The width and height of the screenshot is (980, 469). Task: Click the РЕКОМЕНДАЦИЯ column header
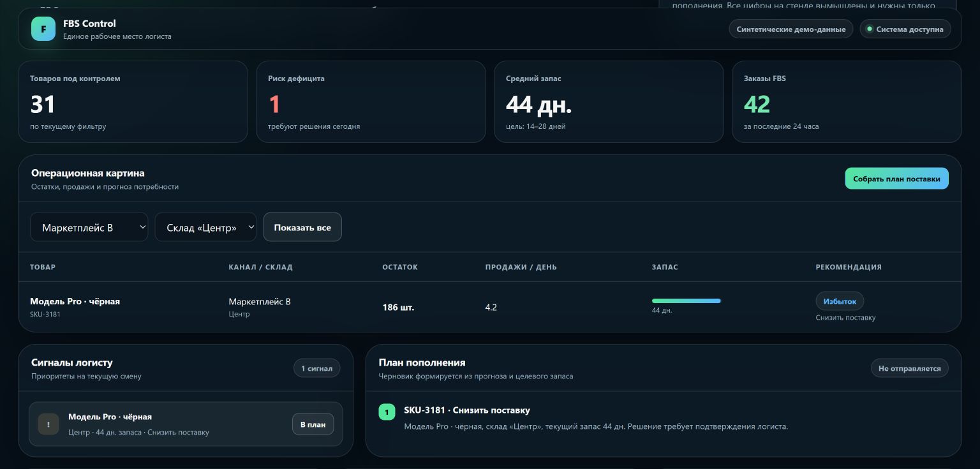pyautogui.click(x=849, y=267)
